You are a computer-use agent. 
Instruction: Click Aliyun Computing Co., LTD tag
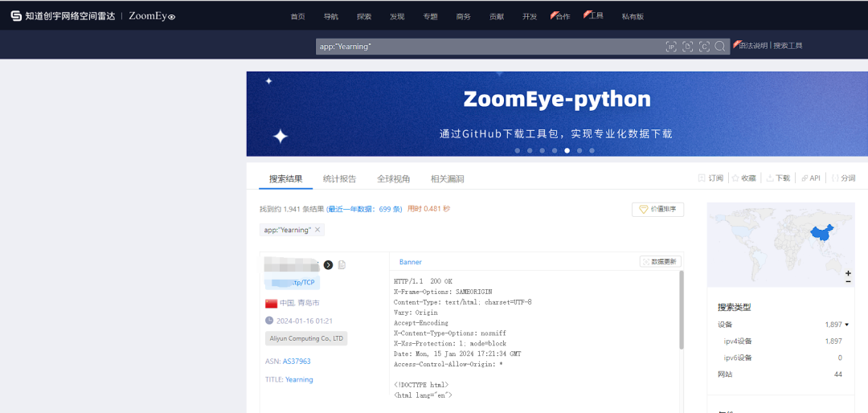coord(306,338)
